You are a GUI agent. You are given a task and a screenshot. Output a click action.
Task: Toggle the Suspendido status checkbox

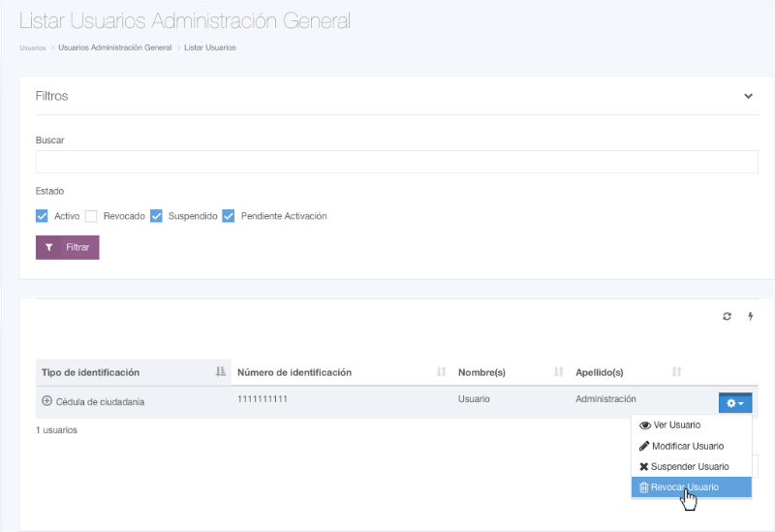[157, 216]
